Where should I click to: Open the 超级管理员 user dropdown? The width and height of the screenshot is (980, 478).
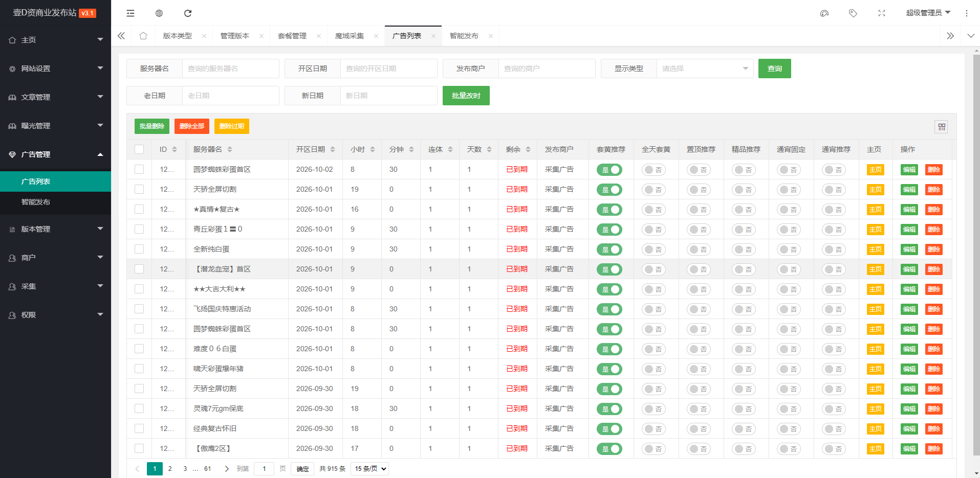[x=928, y=13]
